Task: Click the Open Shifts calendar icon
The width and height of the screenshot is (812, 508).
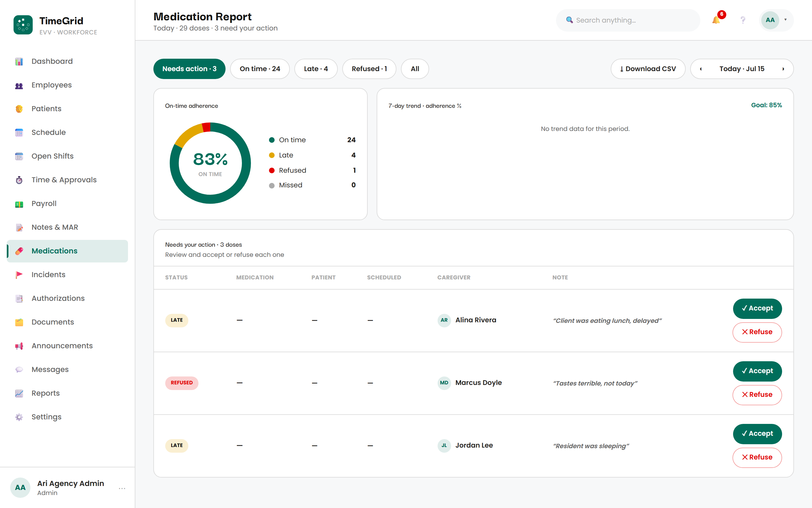Action: (x=19, y=156)
